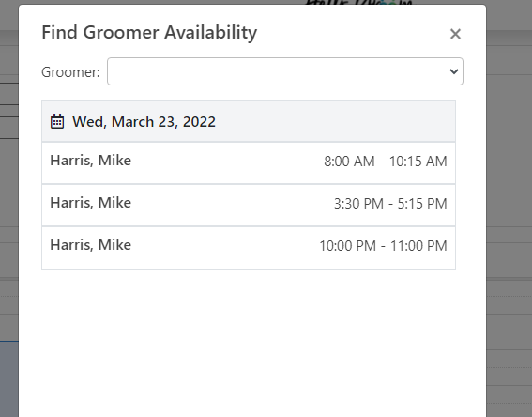Pick the 8:00 AM - 10:15 AM time range
The width and height of the screenshot is (532, 417).
386,162
